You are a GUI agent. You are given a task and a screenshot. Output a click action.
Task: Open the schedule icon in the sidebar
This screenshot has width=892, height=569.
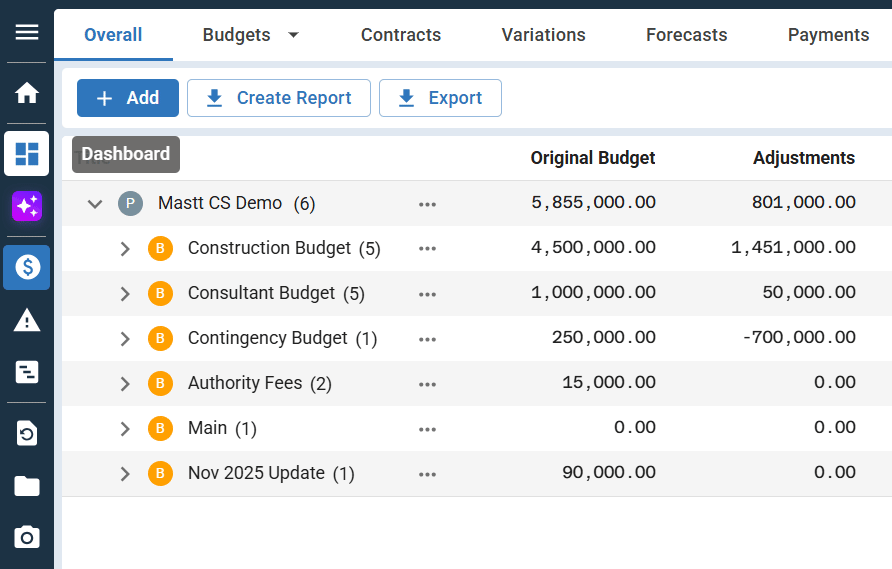pyautogui.click(x=27, y=373)
